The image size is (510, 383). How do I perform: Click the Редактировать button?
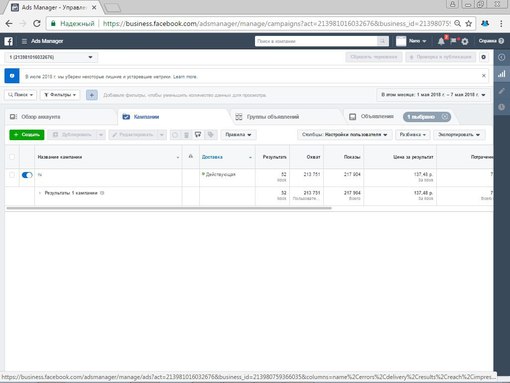pos(133,135)
